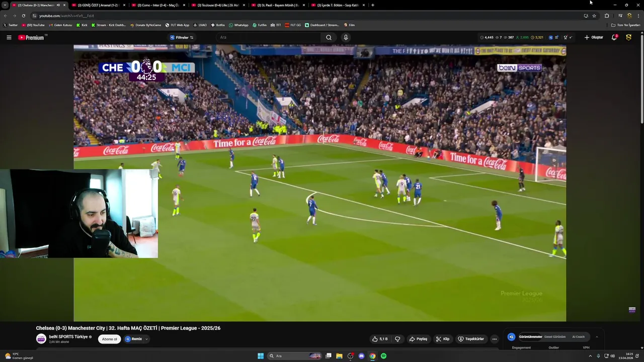Open Twitter bookmark
The width and height of the screenshot is (644, 362).
[x=11, y=25]
